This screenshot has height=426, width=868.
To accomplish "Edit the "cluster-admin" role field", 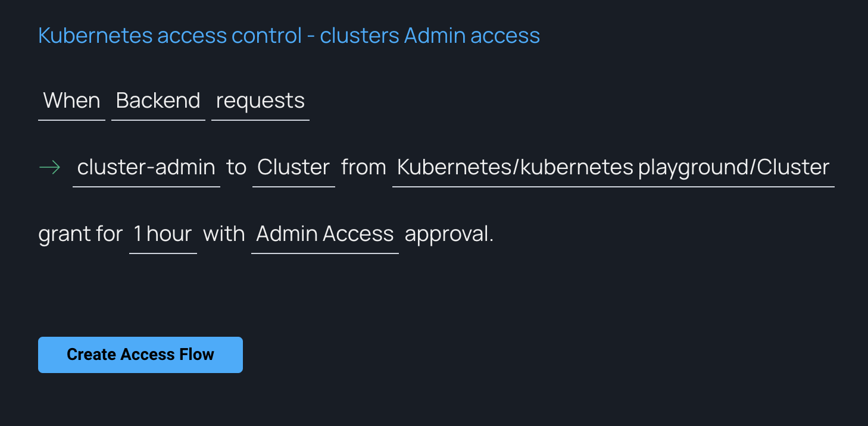I will (x=146, y=168).
